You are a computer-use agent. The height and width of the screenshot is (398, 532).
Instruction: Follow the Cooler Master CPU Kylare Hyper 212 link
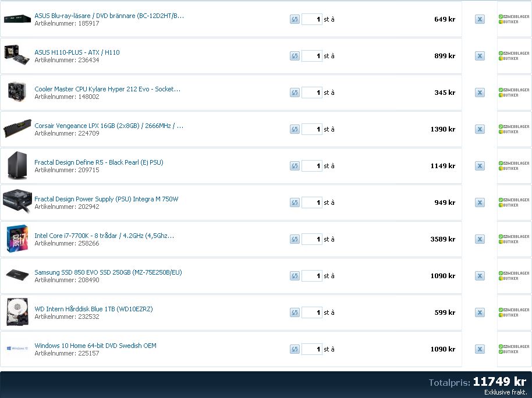pyautogui.click(x=108, y=89)
